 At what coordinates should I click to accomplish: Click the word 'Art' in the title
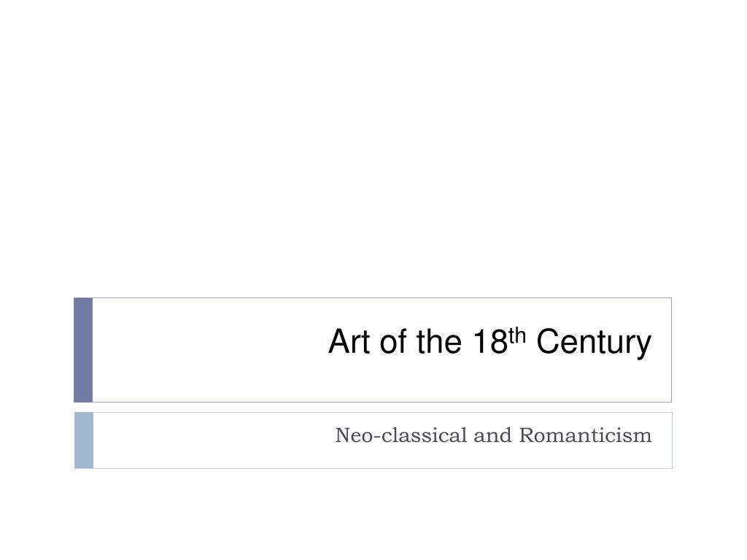[x=349, y=341]
